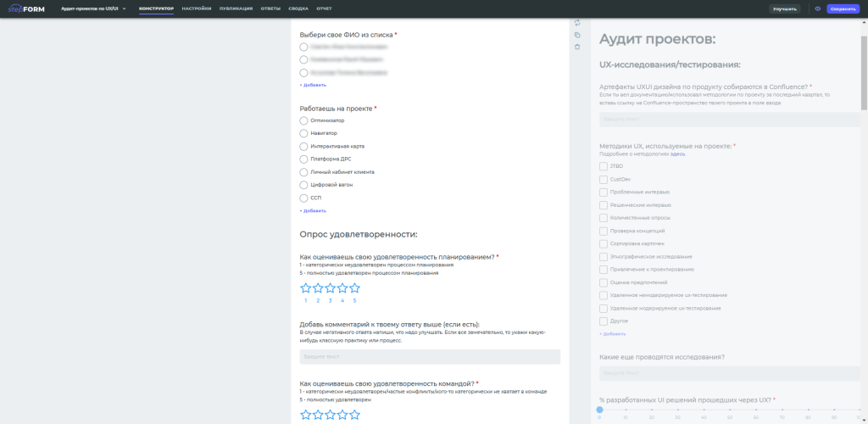Click the planning comment text field
The image size is (868, 424).
pyautogui.click(x=430, y=357)
